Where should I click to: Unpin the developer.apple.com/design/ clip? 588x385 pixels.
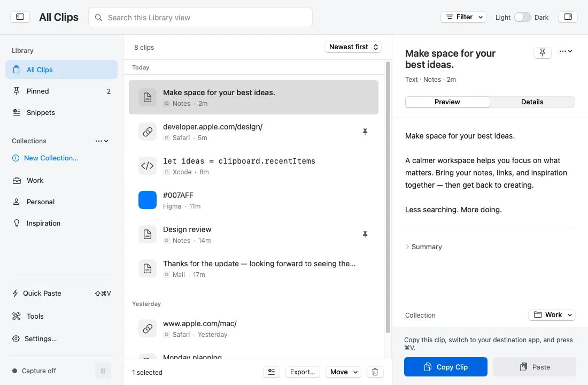(x=365, y=132)
